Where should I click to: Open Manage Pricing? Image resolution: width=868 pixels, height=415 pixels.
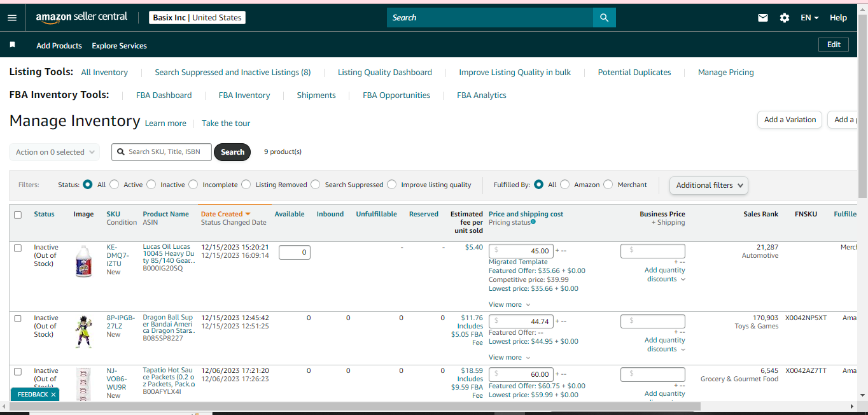coord(725,73)
